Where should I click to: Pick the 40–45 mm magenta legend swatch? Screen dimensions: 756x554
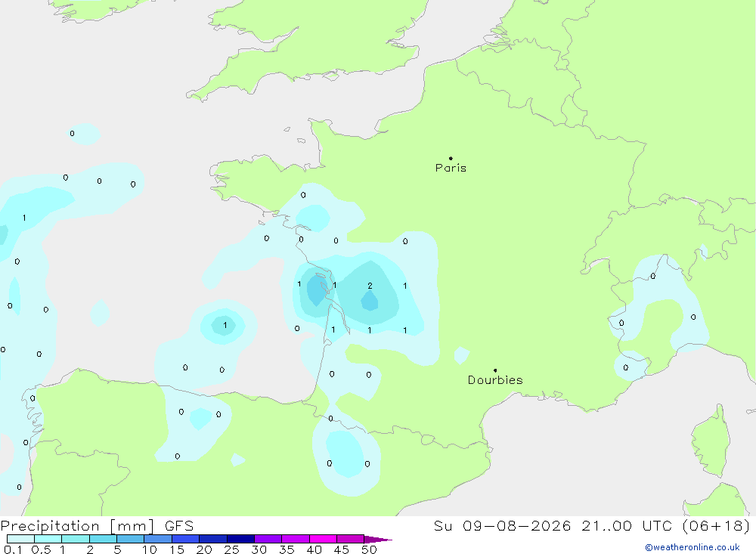pyautogui.click(x=323, y=539)
